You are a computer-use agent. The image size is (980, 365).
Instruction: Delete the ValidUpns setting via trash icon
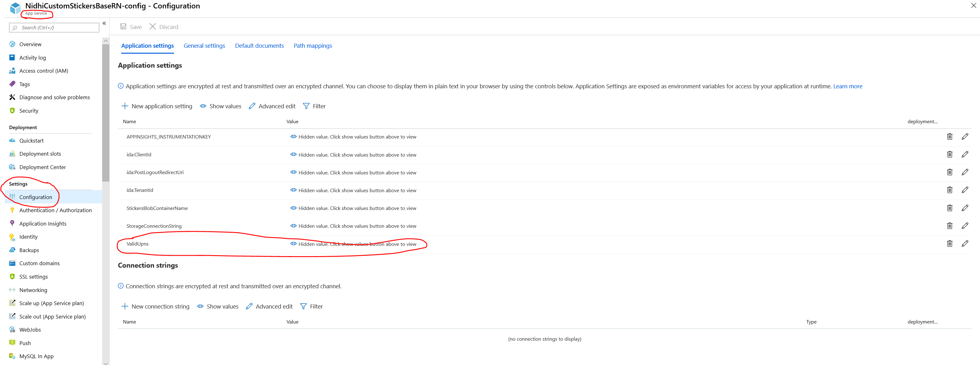tap(949, 244)
